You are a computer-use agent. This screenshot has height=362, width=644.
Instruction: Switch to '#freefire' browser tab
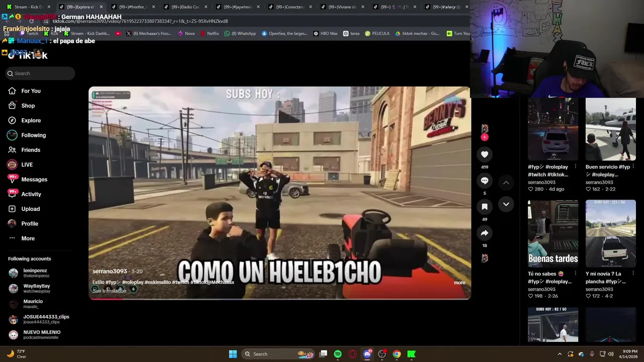point(134,7)
